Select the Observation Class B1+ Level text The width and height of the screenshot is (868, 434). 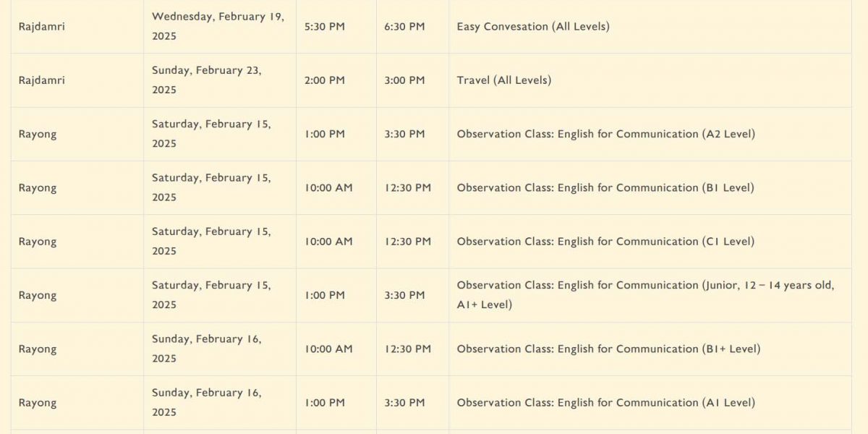point(609,349)
